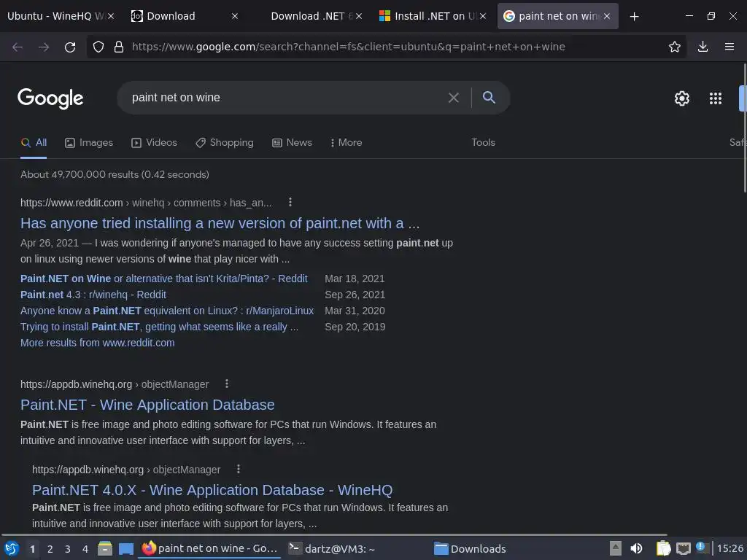This screenshot has width=747, height=560.
Task: Open 'Paint.NET on Wine or alternative' Reddit link
Action: pyautogui.click(x=164, y=279)
